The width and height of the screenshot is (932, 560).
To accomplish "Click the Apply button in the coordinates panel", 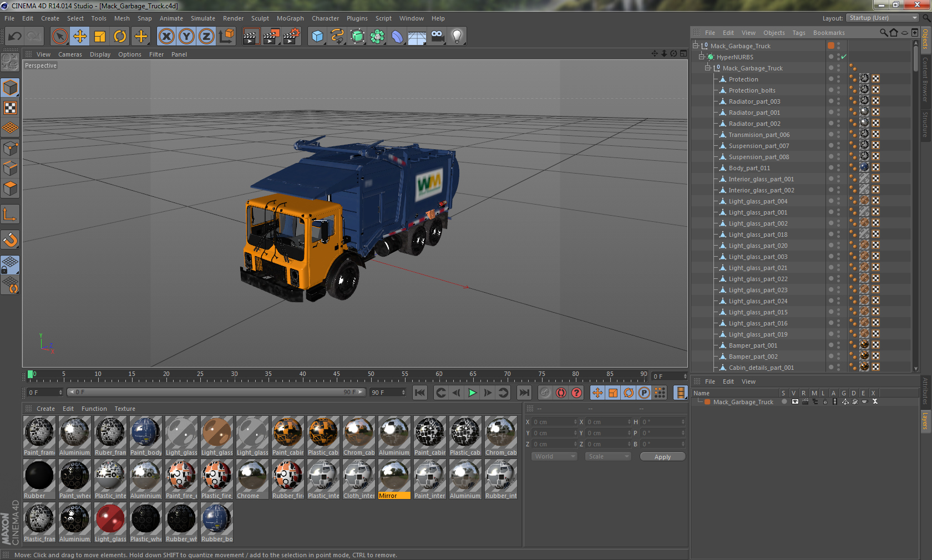I will coord(662,457).
